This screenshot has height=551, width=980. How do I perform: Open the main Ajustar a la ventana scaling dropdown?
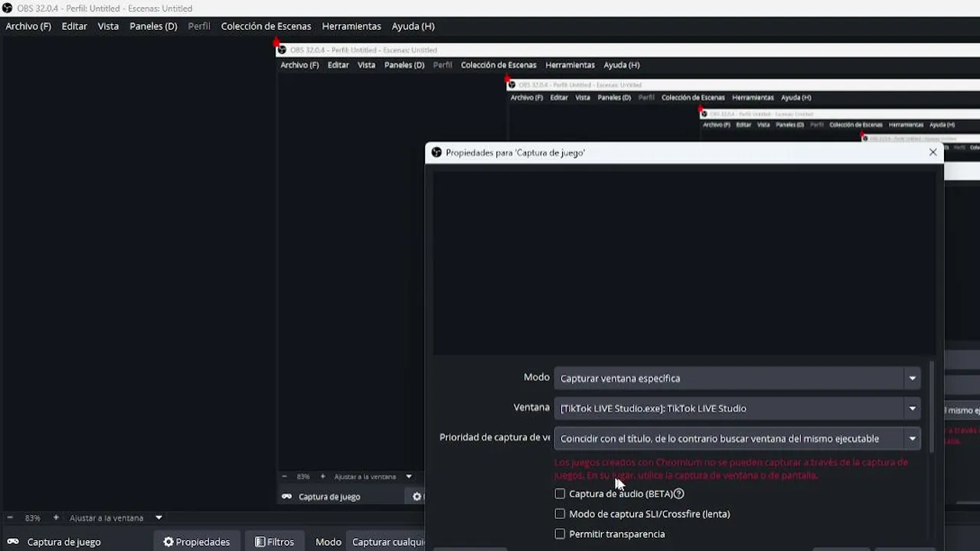(x=116, y=518)
